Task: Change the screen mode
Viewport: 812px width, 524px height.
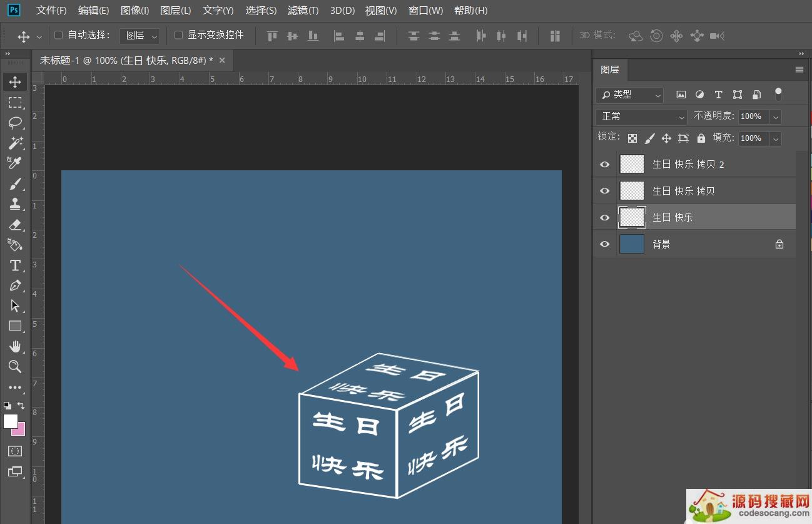Action: pos(15,471)
